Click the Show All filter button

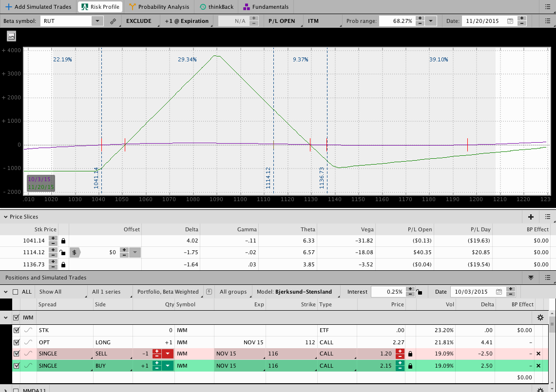[50, 292]
